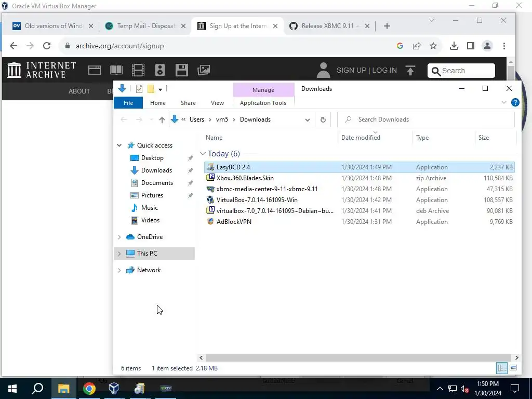Image resolution: width=532 pixels, height=399 pixels.
Task: Open the Internet Archive texts book icon
Action: (116, 70)
